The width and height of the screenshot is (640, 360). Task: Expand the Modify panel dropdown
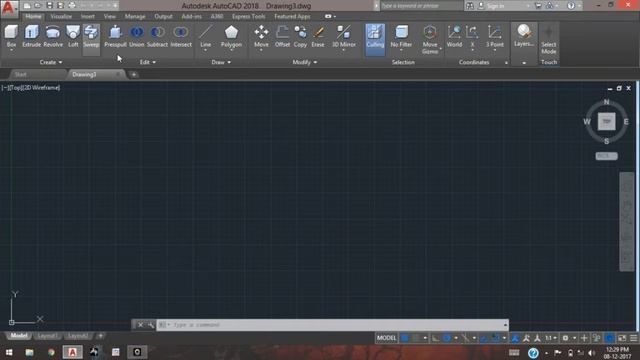click(304, 62)
